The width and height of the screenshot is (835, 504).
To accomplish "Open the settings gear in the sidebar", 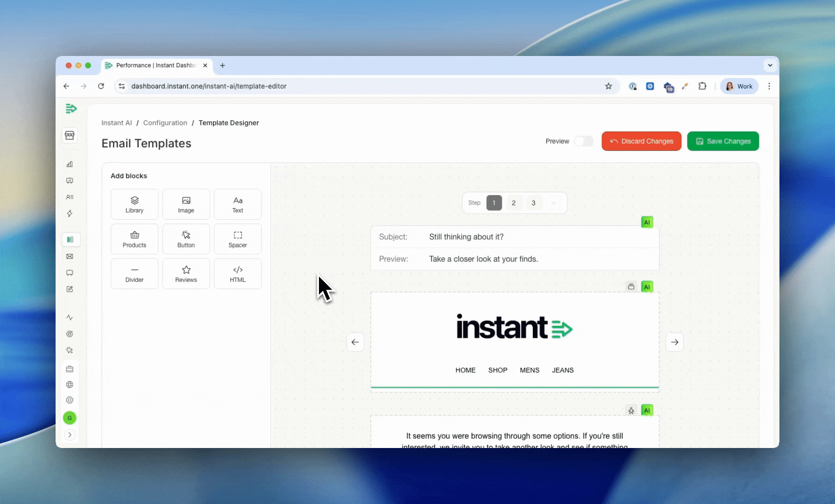I will click(70, 400).
